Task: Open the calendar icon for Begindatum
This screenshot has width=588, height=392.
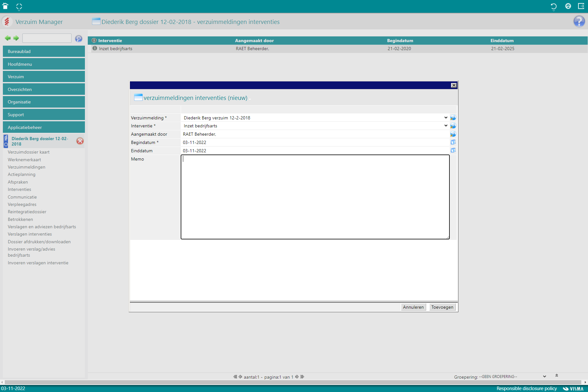Action: (x=453, y=142)
